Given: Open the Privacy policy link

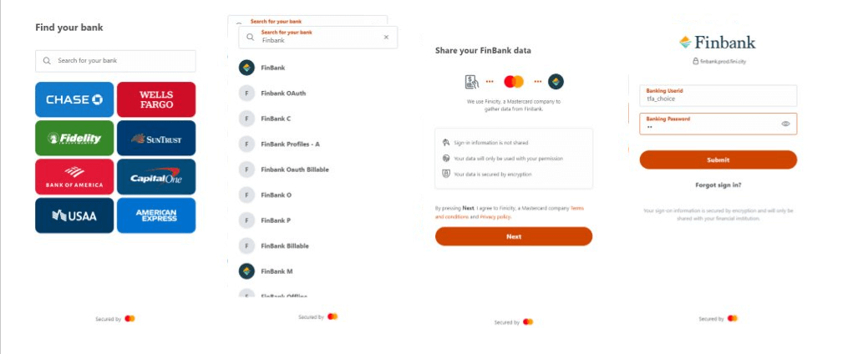Looking at the screenshot, I should [x=495, y=216].
